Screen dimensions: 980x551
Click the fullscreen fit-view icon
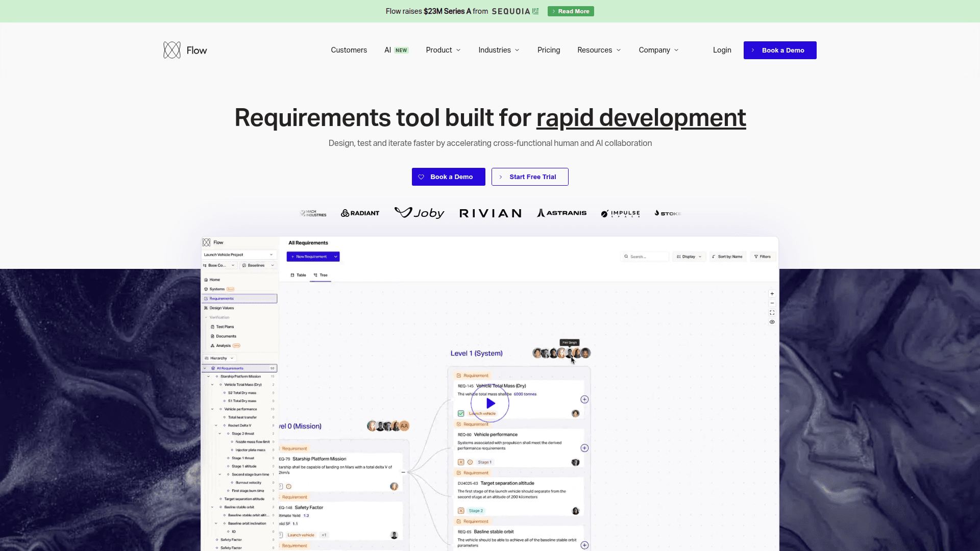[772, 313]
